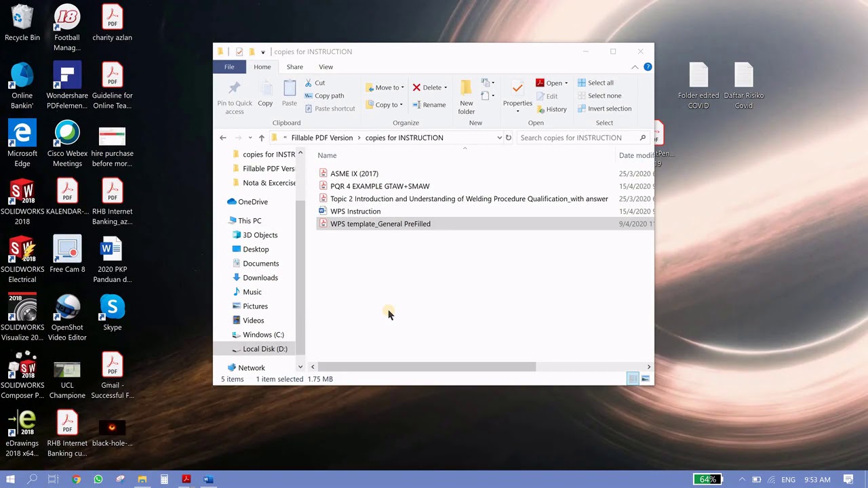Image resolution: width=868 pixels, height=488 pixels.
Task: Click the Properties checkmark icon
Action: [x=517, y=88]
